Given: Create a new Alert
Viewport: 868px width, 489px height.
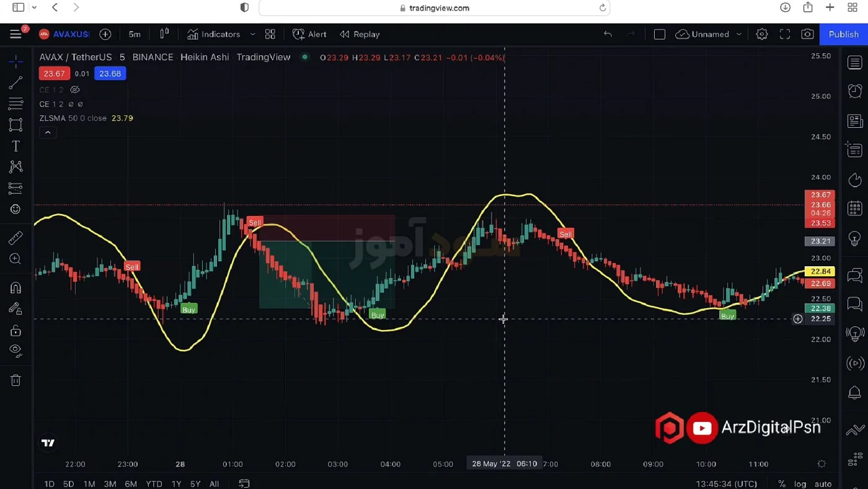Looking at the screenshot, I should pos(309,34).
